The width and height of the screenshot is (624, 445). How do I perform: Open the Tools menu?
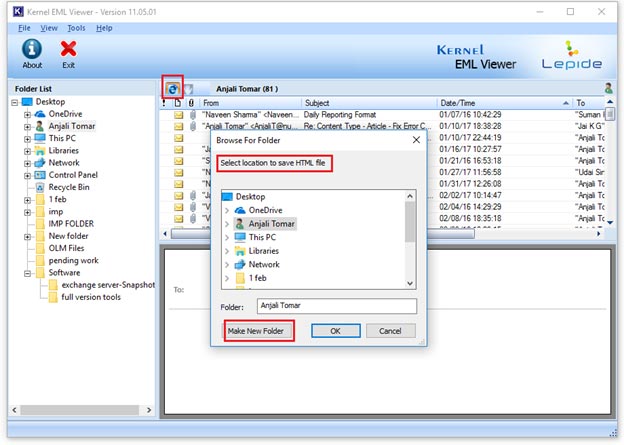pyautogui.click(x=76, y=28)
